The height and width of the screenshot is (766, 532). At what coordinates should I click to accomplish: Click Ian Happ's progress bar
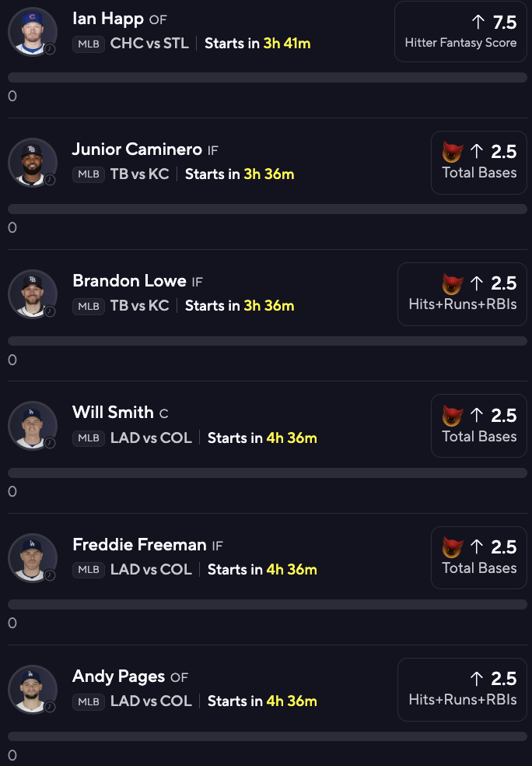click(x=268, y=78)
